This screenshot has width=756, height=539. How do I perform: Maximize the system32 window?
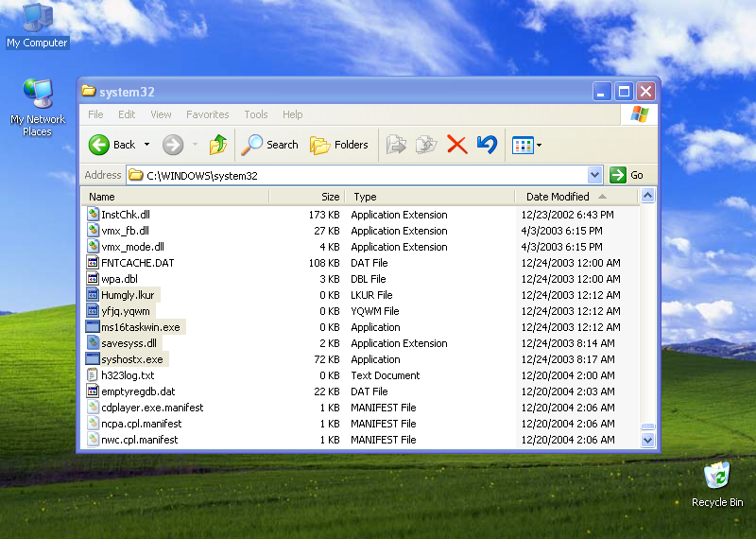(x=624, y=91)
